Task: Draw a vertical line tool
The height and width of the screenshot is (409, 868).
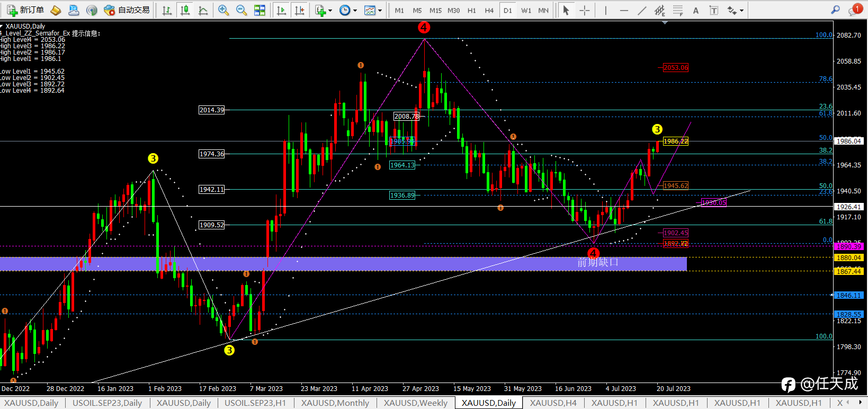Action: 605,10
